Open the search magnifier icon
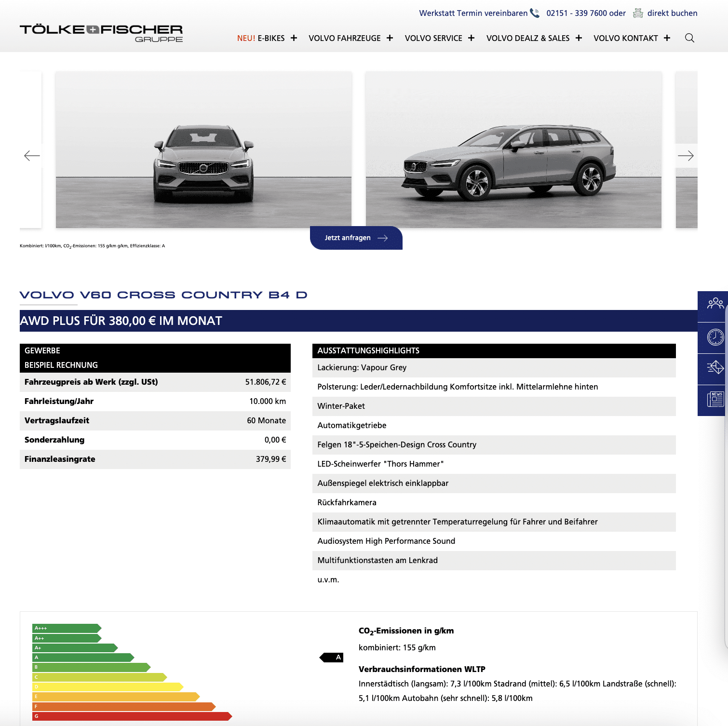Viewport: 728px width, 726px height. [689, 38]
